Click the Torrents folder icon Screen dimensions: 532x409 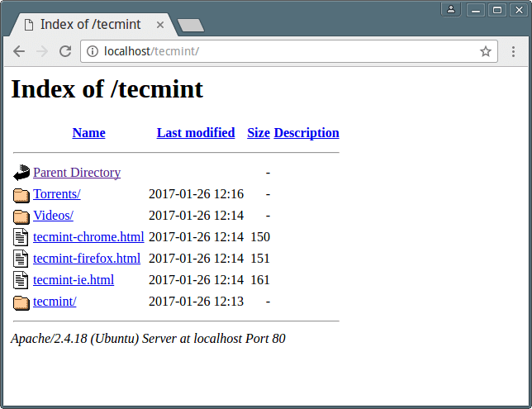21,195
